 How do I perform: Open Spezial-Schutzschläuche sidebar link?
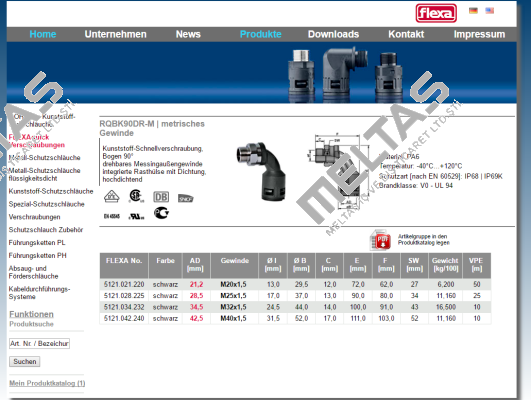[46, 204]
